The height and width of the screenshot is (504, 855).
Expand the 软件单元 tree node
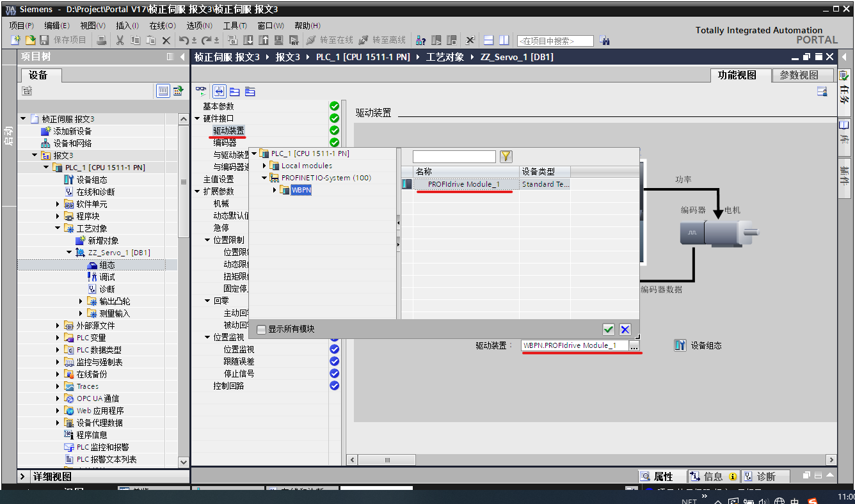pyautogui.click(x=58, y=204)
